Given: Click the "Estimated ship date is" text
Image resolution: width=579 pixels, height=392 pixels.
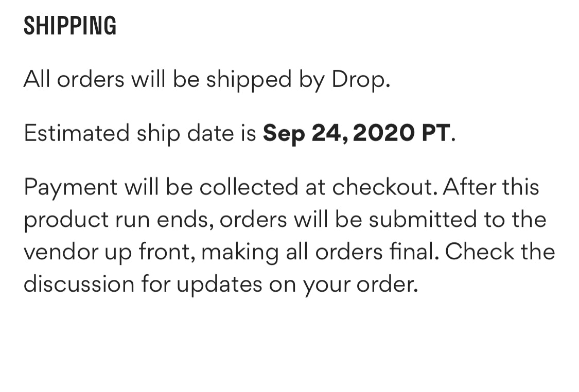Looking at the screenshot, I should pos(139,133).
